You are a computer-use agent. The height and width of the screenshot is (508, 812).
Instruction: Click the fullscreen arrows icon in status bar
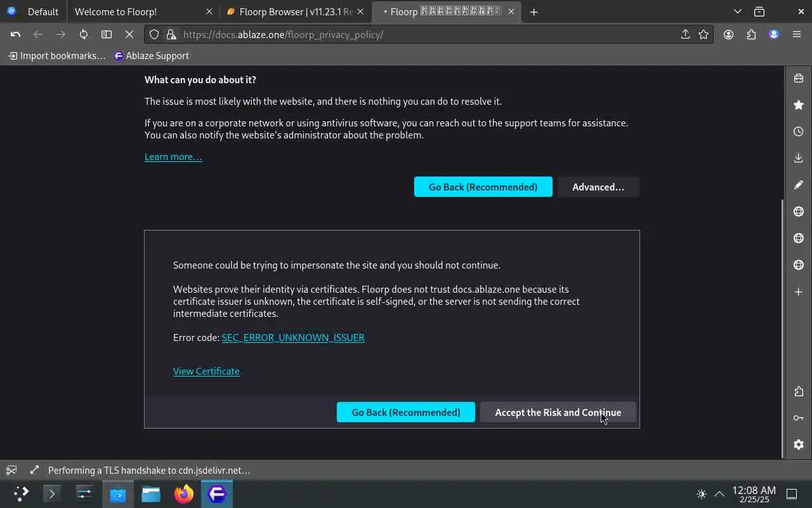point(34,471)
